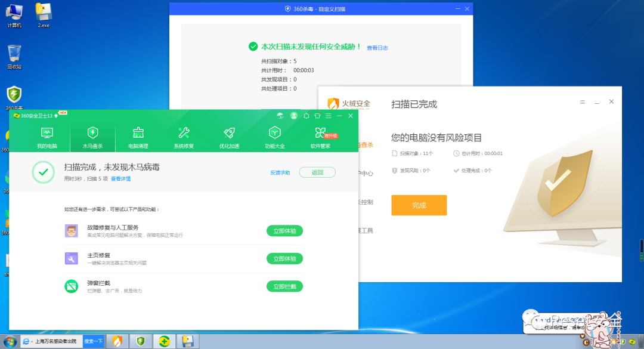Open 优化加速 rocket tab
The width and height of the screenshot is (644, 349).
click(x=229, y=137)
